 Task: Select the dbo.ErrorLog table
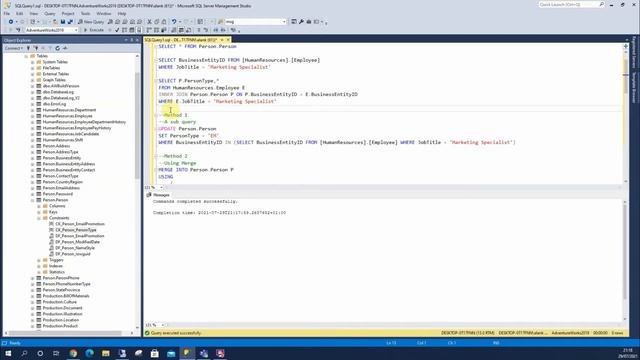tap(54, 104)
